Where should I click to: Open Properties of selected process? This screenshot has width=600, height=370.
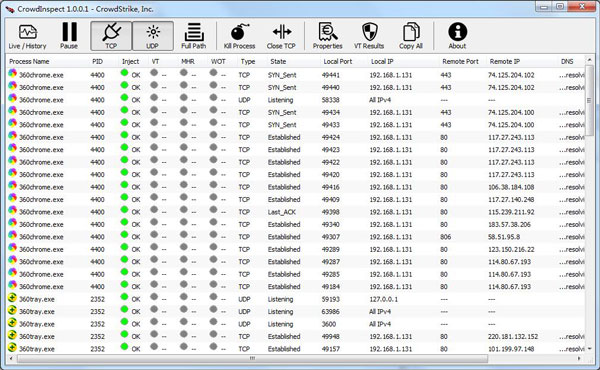328,36
